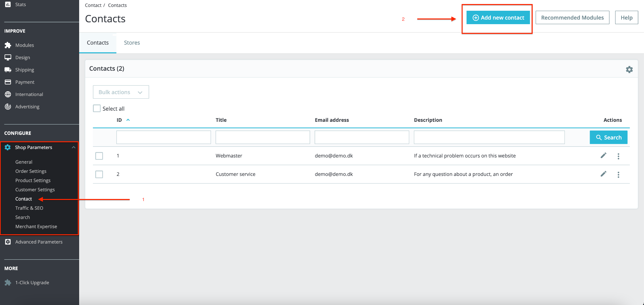Click the Webmaster title cell
Image resolution: width=644 pixels, height=305 pixels.
pos(229,156)
